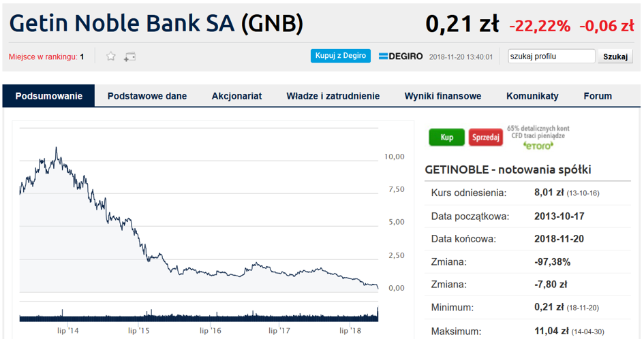Image resolution: width=644 pixels, height=339 pixels.
Task: Open the Wyniki finansowe tab
Action: point(443,96)
